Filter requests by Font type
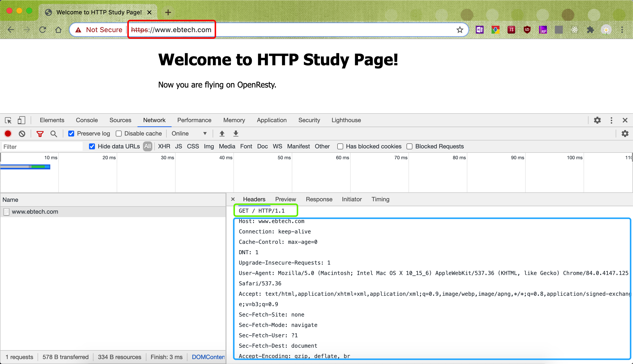633x364 pixels. pyautogui.click(x=246, y=146)
